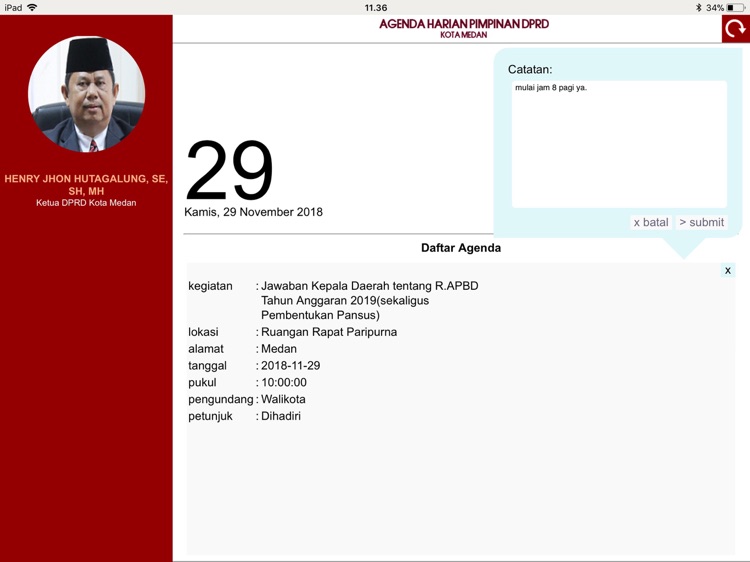750x562 pixels.
Task: Select tanggal value 2018-11-29
Action: (290, 365)
